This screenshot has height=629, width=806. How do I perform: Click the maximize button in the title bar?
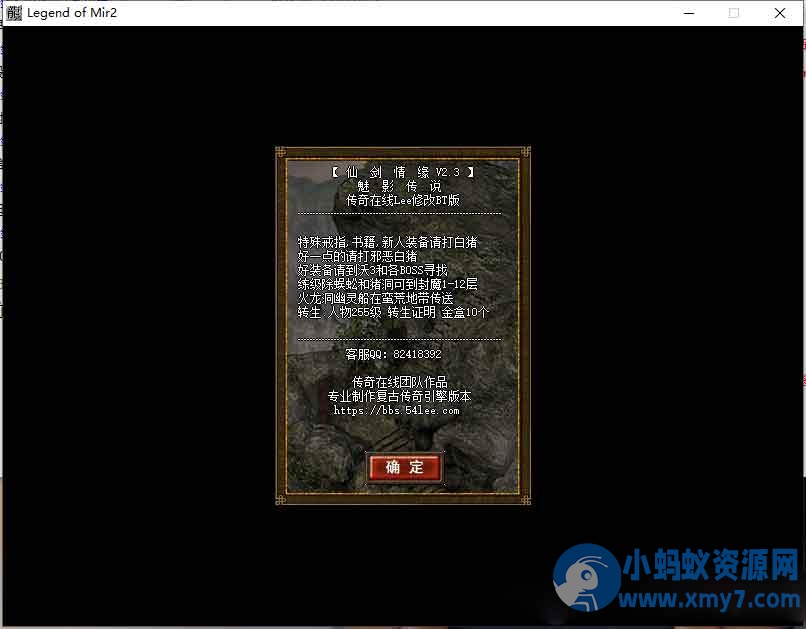[734, 13]
